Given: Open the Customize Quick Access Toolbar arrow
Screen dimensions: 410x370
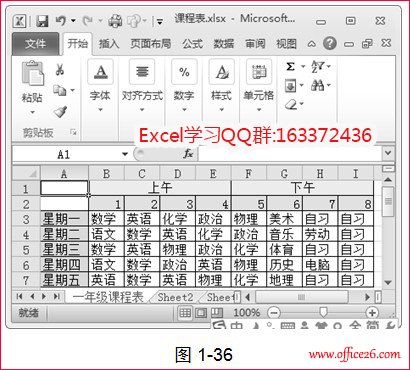Looking at the screenshot, I should pos(160,22).
